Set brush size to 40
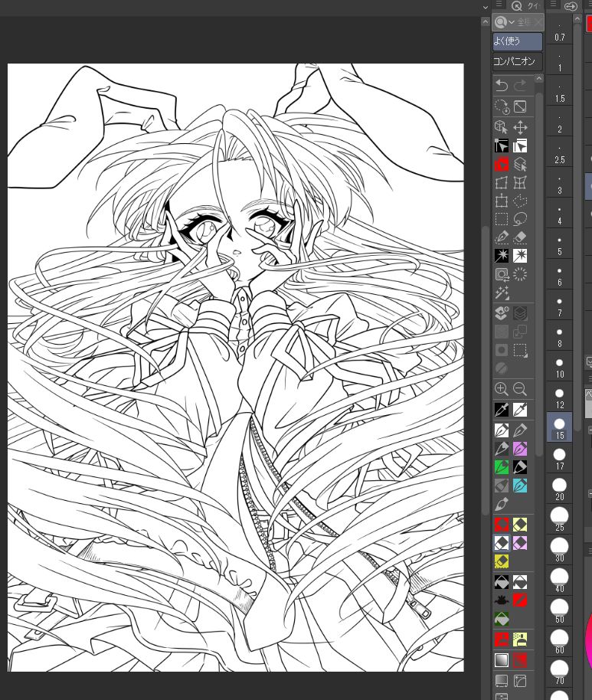 pyautogui.click(x=559, y=581)
